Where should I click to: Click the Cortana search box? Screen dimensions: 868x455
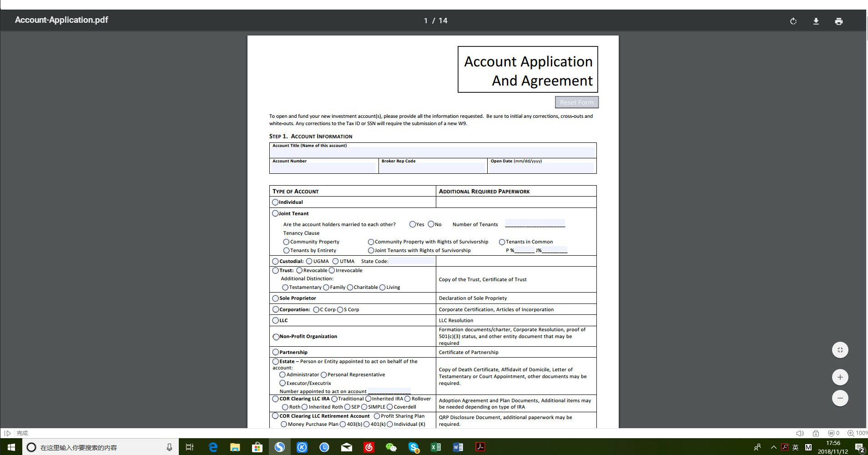pyautogui.click(x=100, y=447)
